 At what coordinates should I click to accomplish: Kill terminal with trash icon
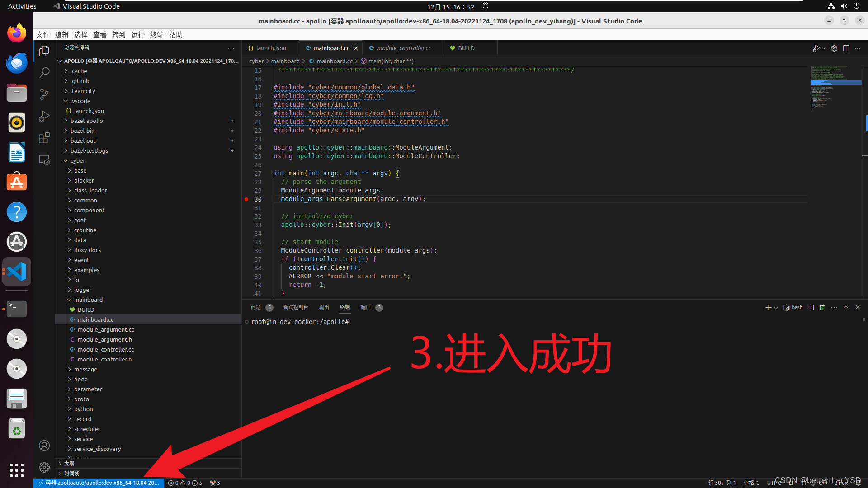pyautogui.click(x=822, y=307)
